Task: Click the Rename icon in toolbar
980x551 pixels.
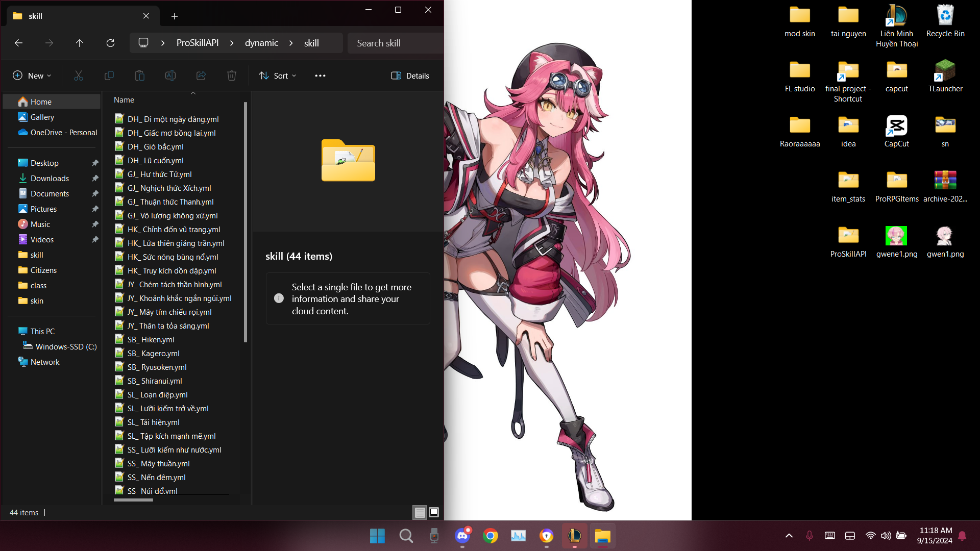Action: click(170, 76)
